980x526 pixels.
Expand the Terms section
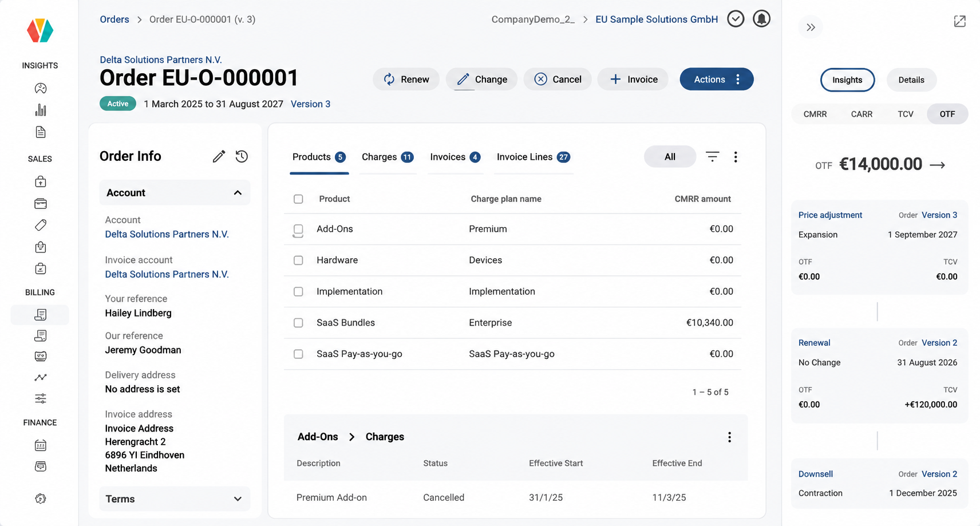[175, 499]
